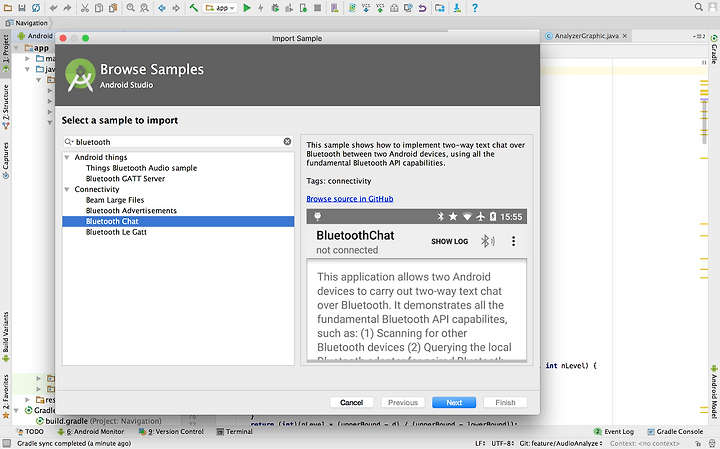This screenshot has height=449, width=720.
Task: Click the Search Everywhere magnifier icon
Action: tap(698, 7)
